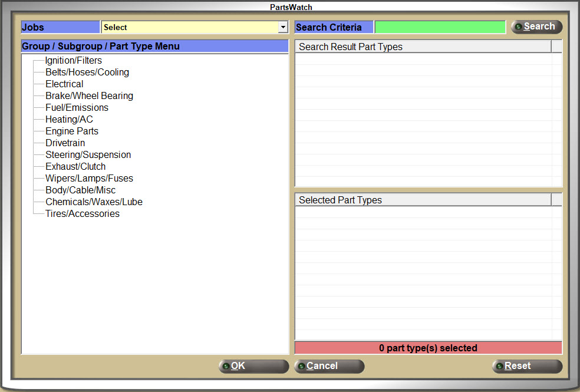
Task: Select Engine Parts in the tree
Action: pos(72,131)
